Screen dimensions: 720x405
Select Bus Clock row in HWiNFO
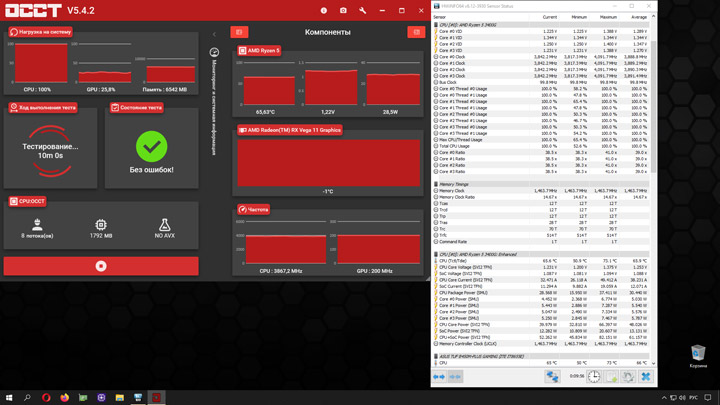(540, 83)
